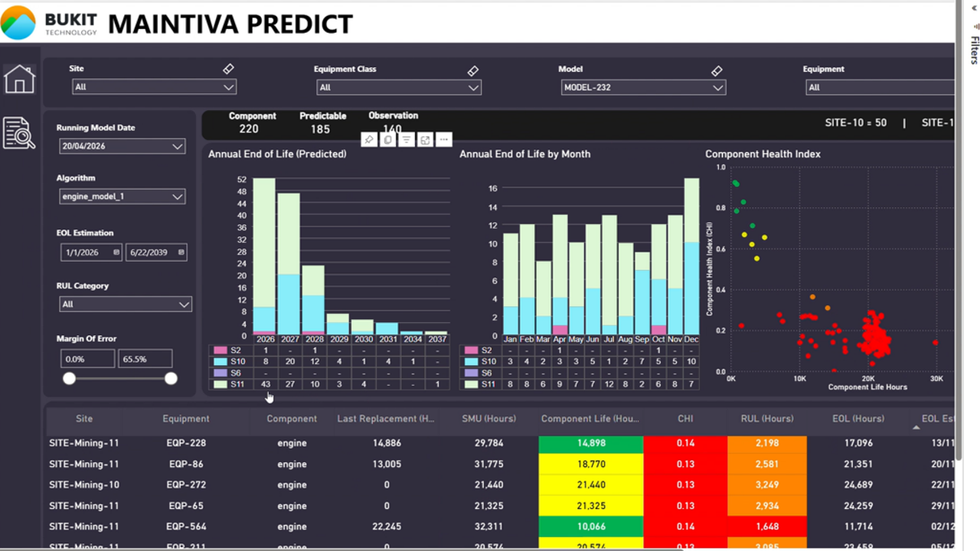This screenshot has width=980, height=551.
Task: Click the EOL start date field 1/1/2026
Action: (91, 252)
